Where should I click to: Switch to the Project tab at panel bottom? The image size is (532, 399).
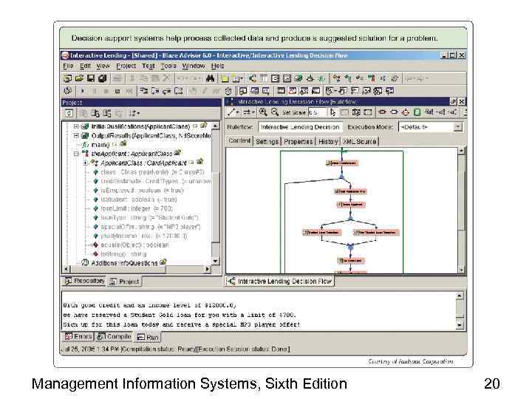(x=125, y=282)
